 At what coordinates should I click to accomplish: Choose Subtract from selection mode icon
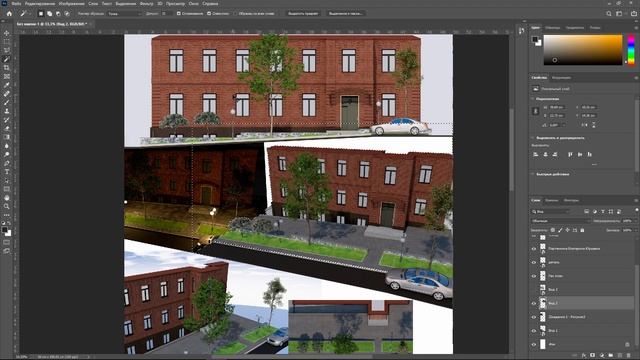tap(58, 13)
